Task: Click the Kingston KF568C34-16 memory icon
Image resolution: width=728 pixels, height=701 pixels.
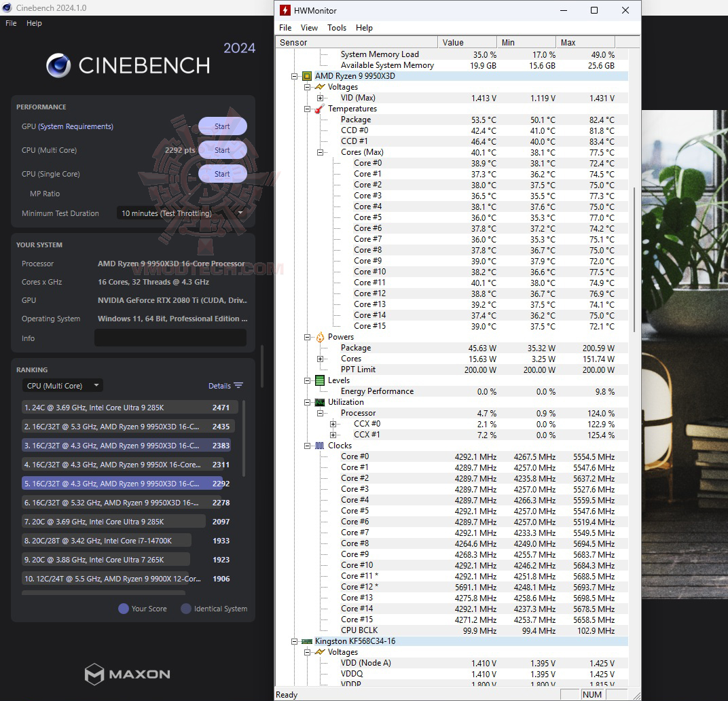Action: pyautogui.click(x=307, y=641)
